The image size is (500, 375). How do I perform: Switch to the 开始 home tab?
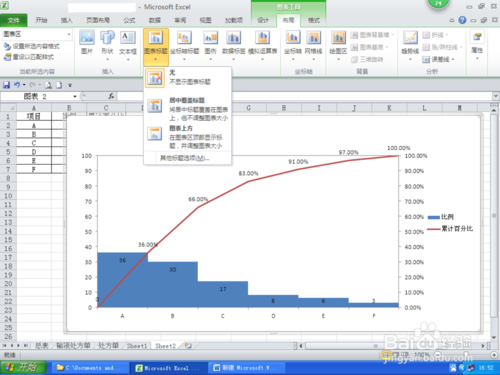coord(41,20)
